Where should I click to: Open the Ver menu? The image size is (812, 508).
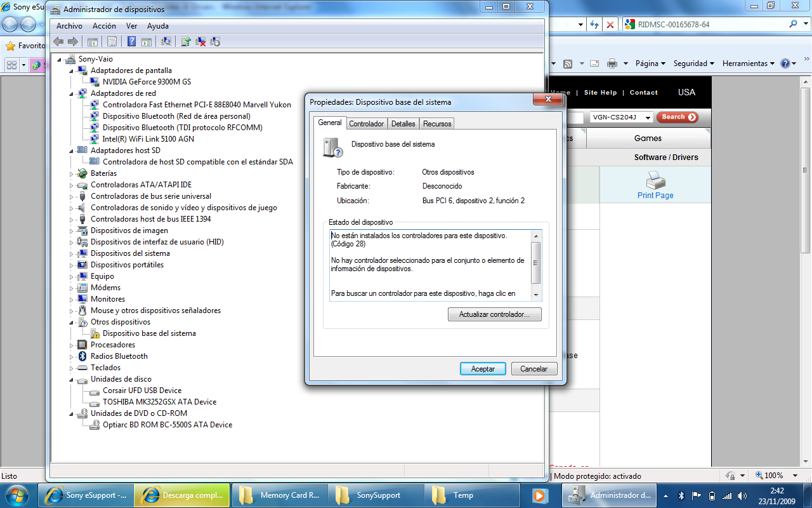click(x=131, y=26)
